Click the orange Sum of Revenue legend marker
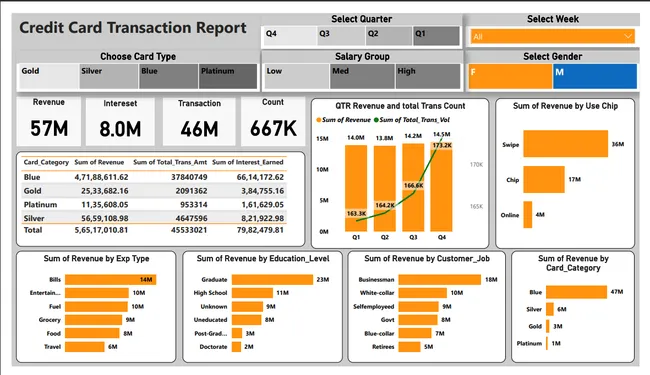This screenshot has height=375, width=650. (x=319, y=120)
